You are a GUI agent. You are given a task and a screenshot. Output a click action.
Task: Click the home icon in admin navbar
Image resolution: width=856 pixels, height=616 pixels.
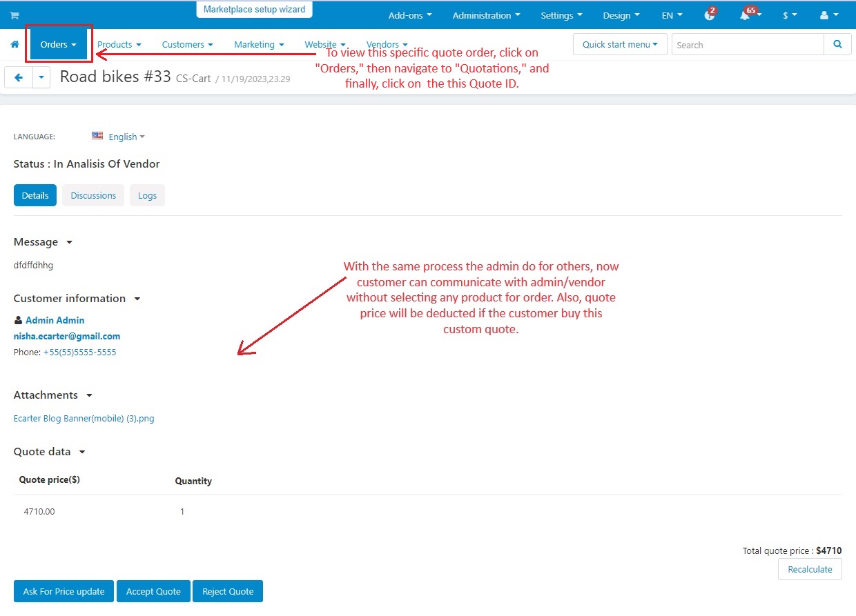point(14,43)
